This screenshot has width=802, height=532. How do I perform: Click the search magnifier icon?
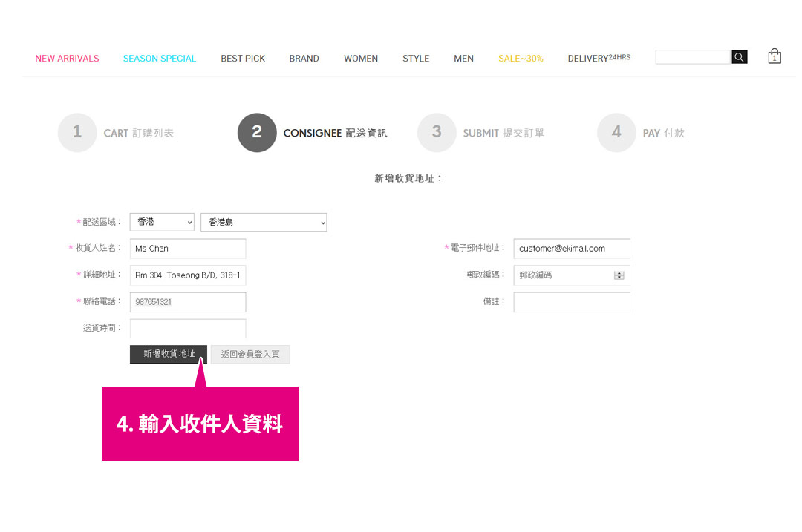tap(739, 57)
